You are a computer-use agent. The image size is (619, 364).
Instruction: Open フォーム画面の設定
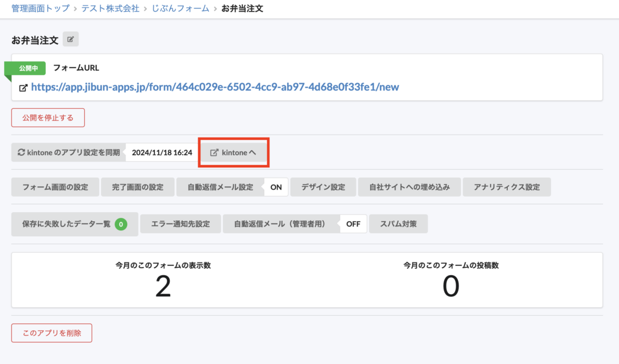pyautogui.click(x=54, y=187)
